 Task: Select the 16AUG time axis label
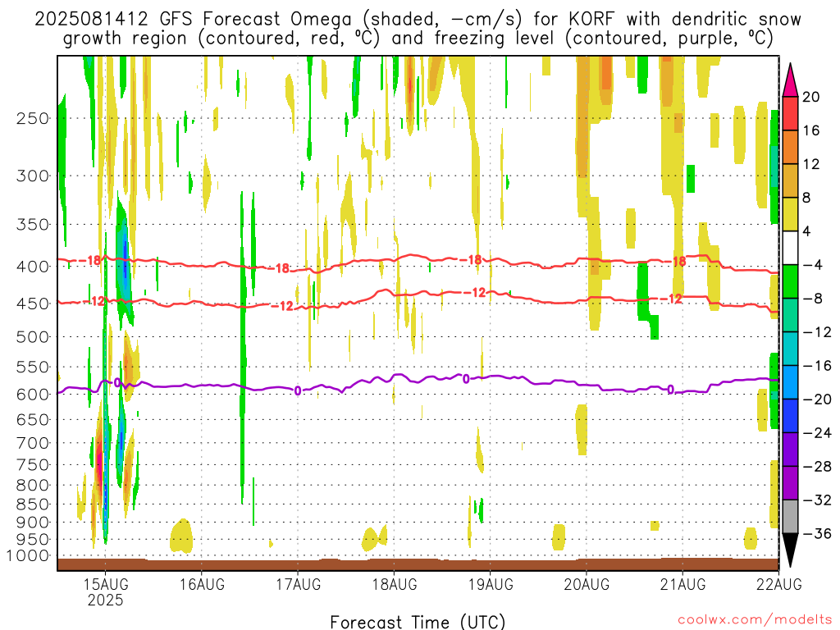point(202,584)
